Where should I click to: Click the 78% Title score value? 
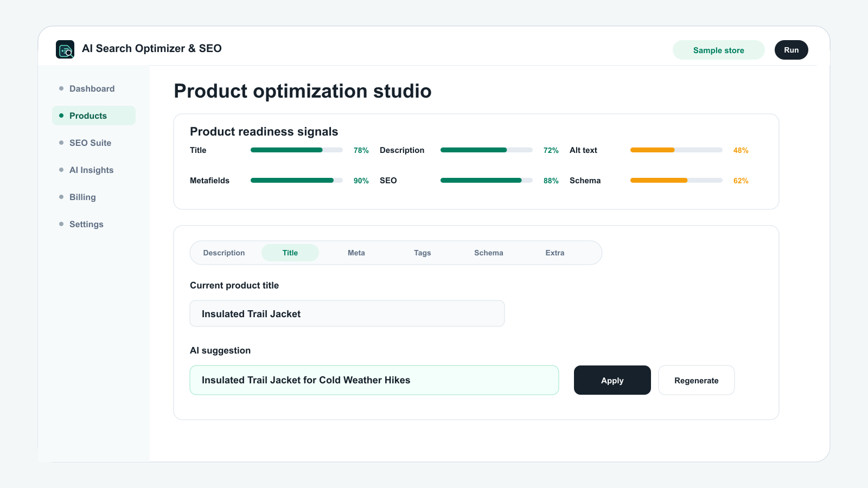[361, 150]
